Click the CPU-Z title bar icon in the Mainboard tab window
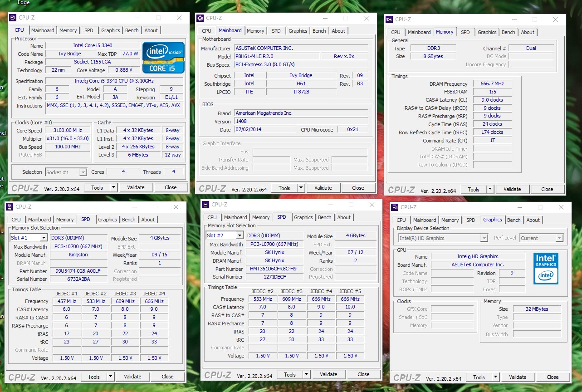This screenshot has height=392, width=582. point(200,18)
